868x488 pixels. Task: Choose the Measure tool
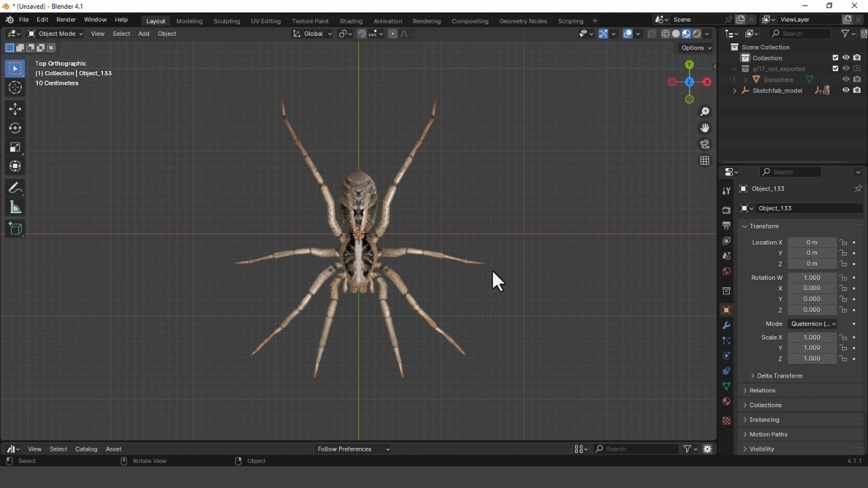pyautogui.click(x=15, y=207)
